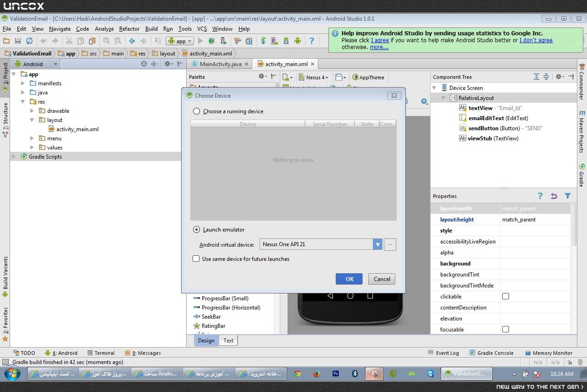Screen dimensions: 587x392
Task: Click the Debug app bug icon
Action: pos(211,41)
